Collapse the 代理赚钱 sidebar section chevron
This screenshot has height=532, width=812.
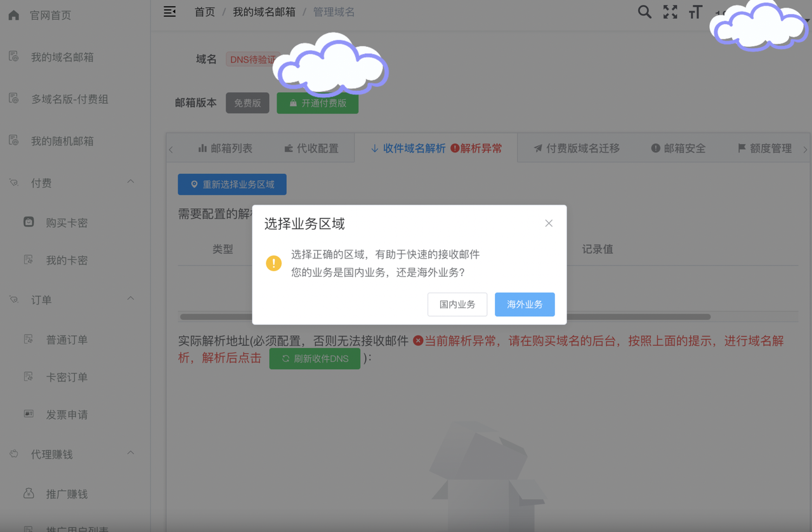click(x=131, y=453)
